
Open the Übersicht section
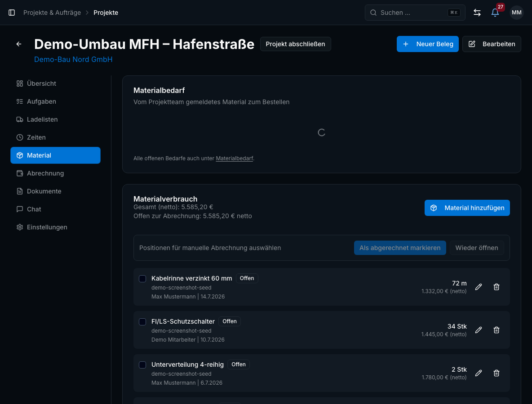(x=55, y=83)
